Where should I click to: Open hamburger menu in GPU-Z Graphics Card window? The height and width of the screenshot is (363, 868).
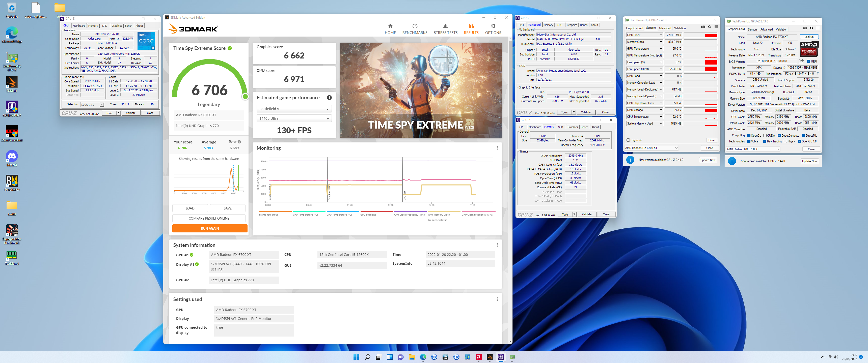pos(818,28)
